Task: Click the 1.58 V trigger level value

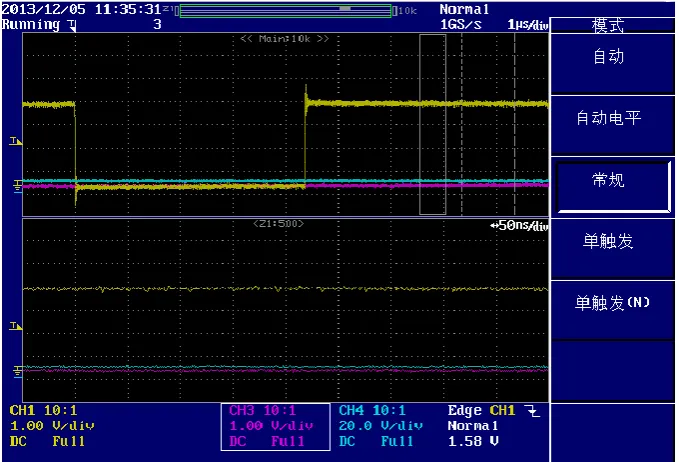Action: (473, 441)
